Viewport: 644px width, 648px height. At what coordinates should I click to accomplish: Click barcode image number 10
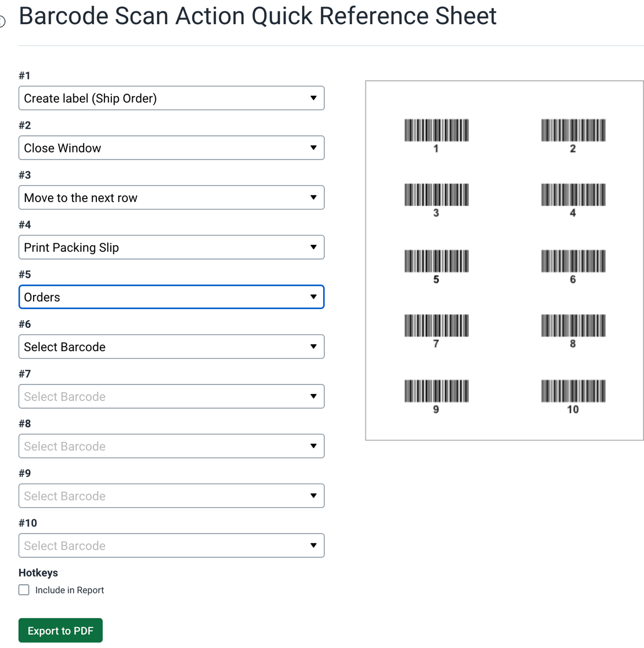point(573,391)
